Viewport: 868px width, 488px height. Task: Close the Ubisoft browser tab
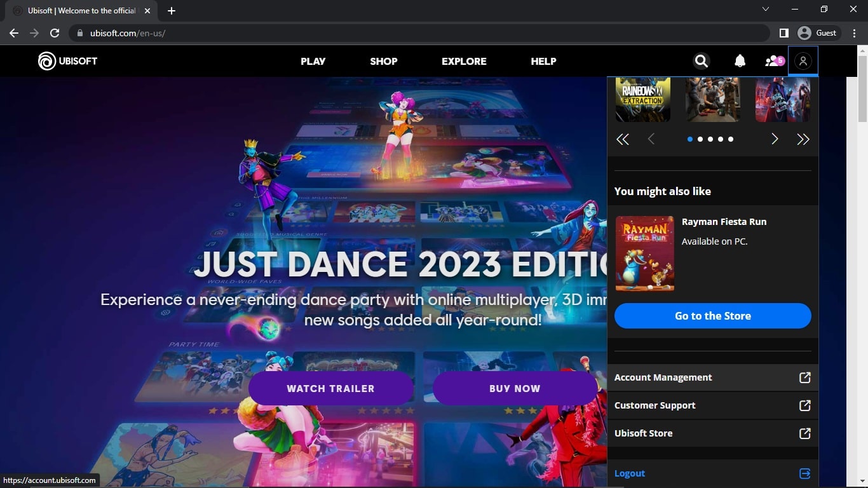point(147,11)
